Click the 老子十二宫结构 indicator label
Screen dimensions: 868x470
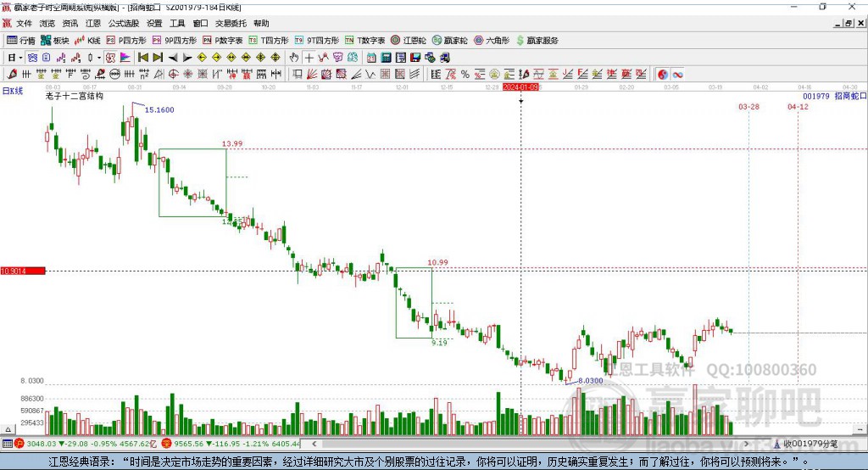(x=75, y=96)
